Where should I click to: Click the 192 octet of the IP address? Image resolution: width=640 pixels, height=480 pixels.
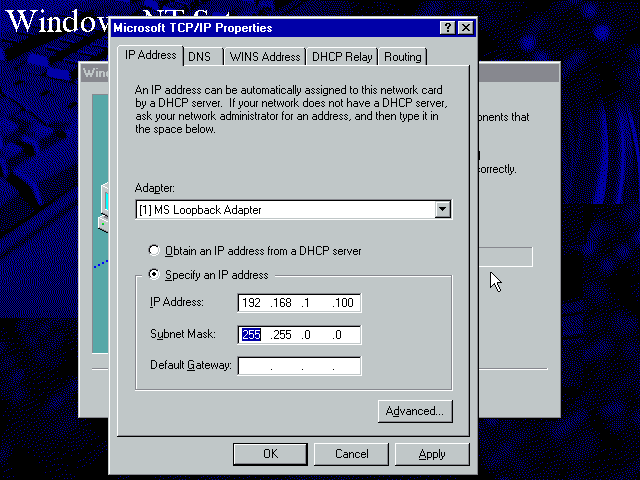click(251, 303)
